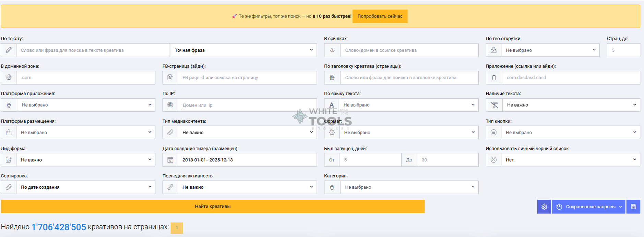Click the globe icon in the IP field
This screenshot has width=644, height=237.
tap(170, 105)
